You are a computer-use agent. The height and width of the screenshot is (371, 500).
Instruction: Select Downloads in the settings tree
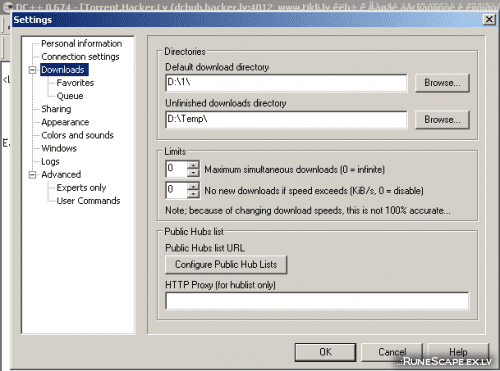64,70
